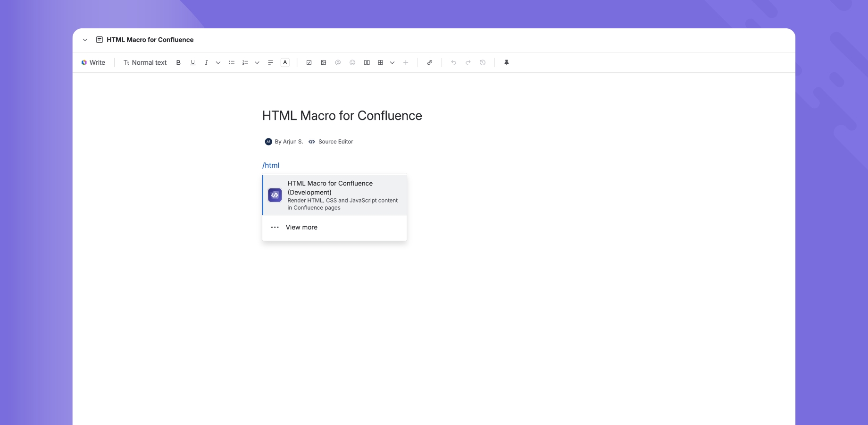868x425 pixels.
Task: Open the version history
Action: (482, 62)
